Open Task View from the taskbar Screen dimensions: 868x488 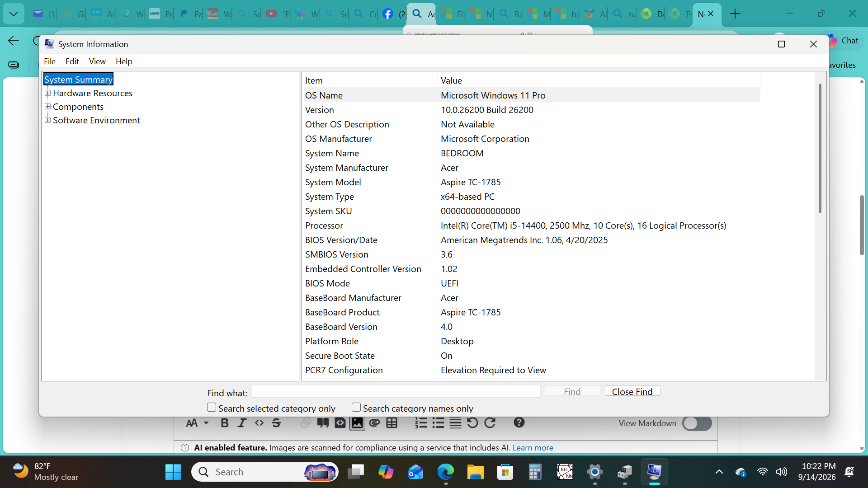click(x=356, y=472)
